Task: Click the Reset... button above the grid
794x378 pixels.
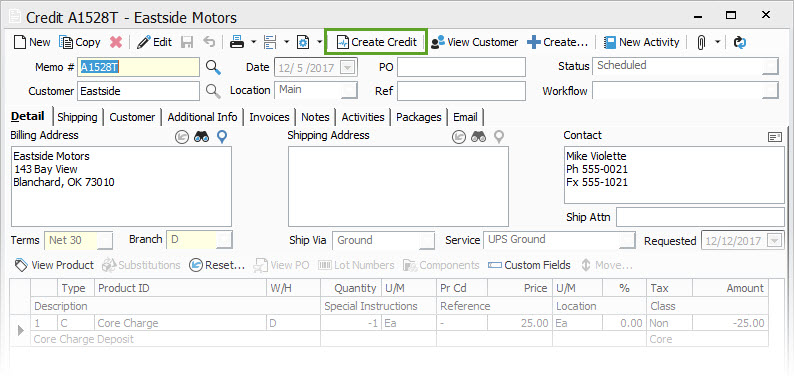Action: tap(217, 265)
